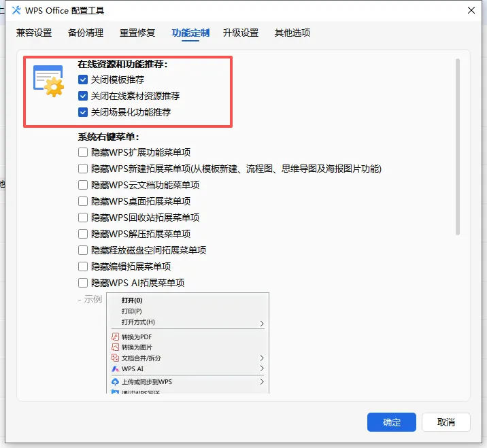Tick 隐藏WPS回收站拓展菜单项 checkbox
Image resolution: width=487 pixels, height=448 pixels.
tap(83, 218)
